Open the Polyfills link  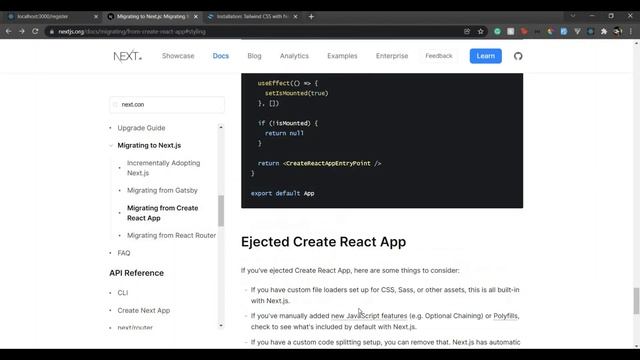505,316
